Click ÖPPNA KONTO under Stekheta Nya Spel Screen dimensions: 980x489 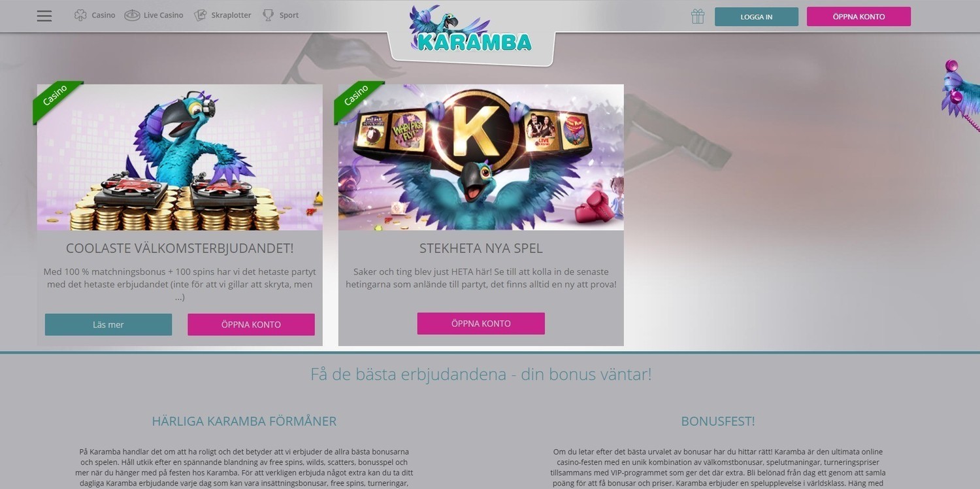(x=481, y=324)
